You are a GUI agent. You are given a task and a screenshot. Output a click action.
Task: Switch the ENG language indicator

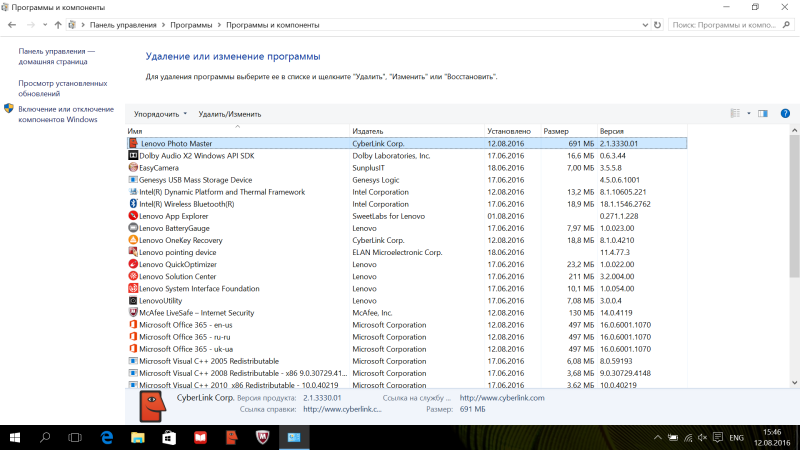(x=736, y=438)
